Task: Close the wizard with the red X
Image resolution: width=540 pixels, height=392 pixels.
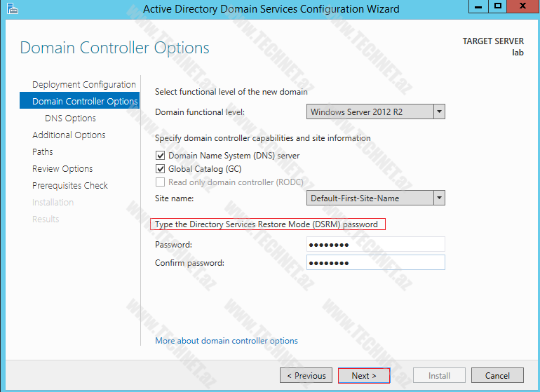Action: (x=522, y=6)
